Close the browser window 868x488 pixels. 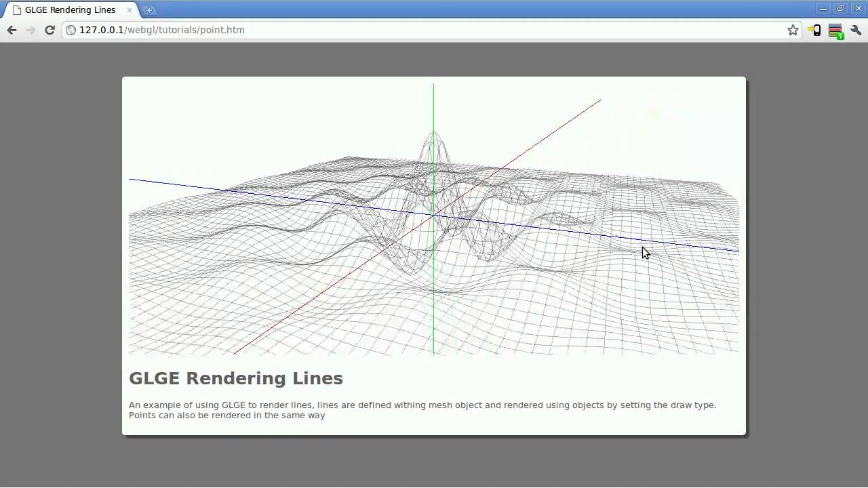tap(858, 9)
